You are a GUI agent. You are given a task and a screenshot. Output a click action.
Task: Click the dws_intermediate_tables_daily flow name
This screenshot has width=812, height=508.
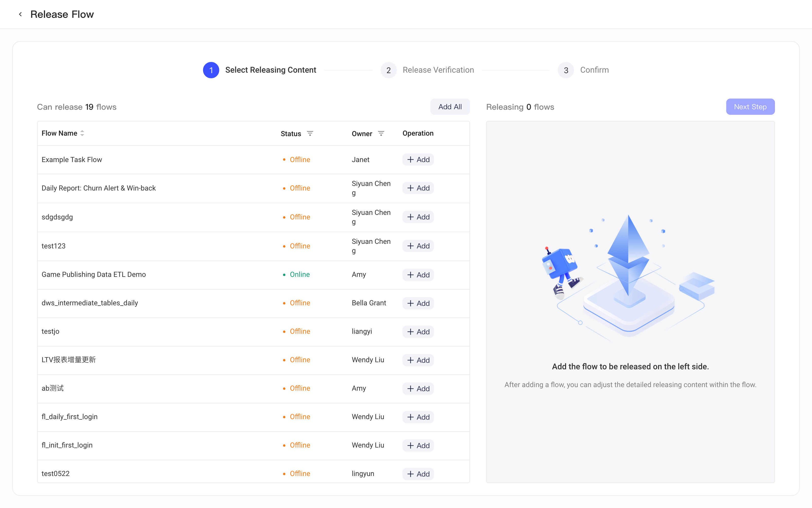(x=90, y=303)
